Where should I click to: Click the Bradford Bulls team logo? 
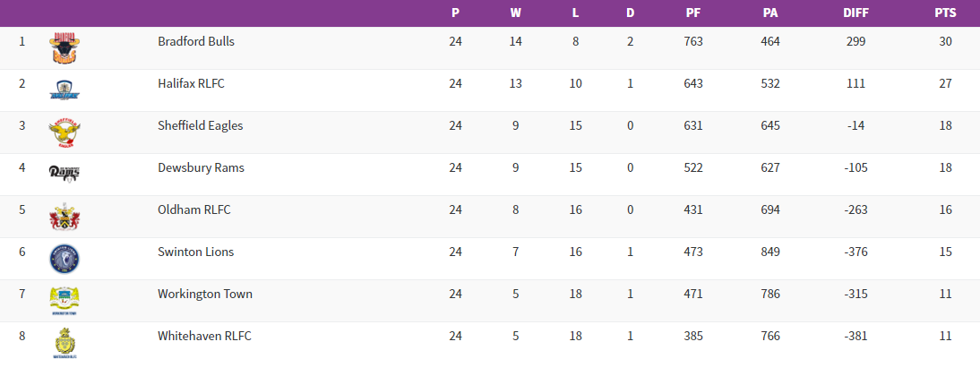[64, 48]
